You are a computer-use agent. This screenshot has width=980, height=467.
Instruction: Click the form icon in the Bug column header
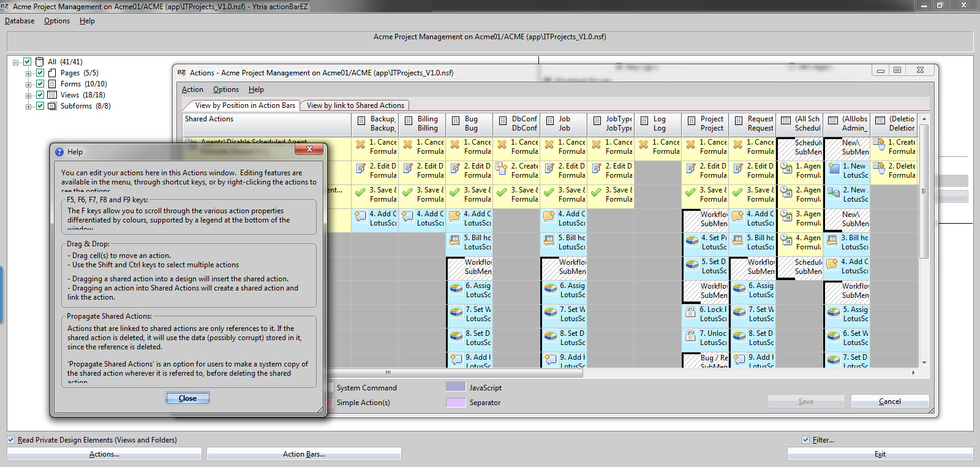click(x=456, y=121)
